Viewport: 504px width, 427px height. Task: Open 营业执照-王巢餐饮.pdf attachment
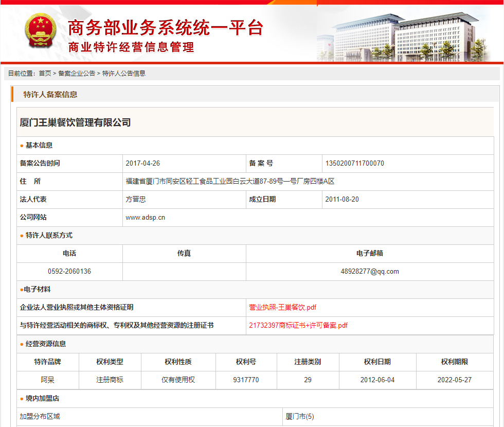282,308
